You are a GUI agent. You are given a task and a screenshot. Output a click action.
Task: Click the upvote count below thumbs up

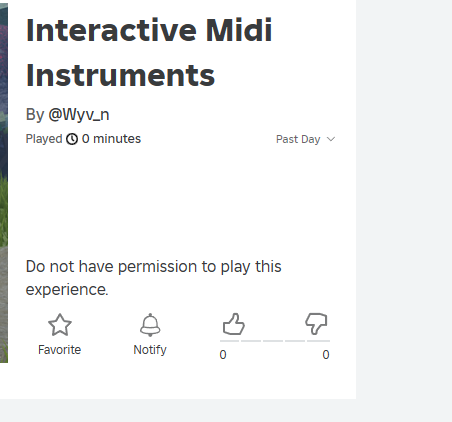[x=223, y=355]
